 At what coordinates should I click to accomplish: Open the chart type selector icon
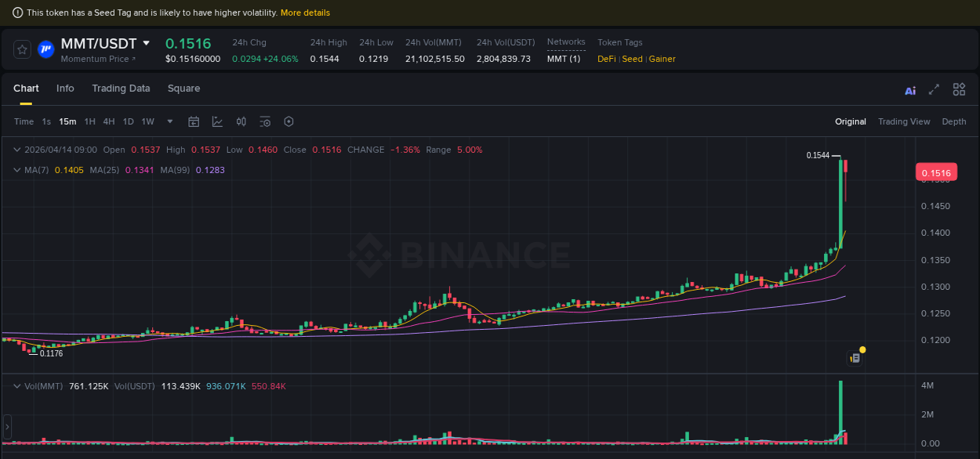217,121
